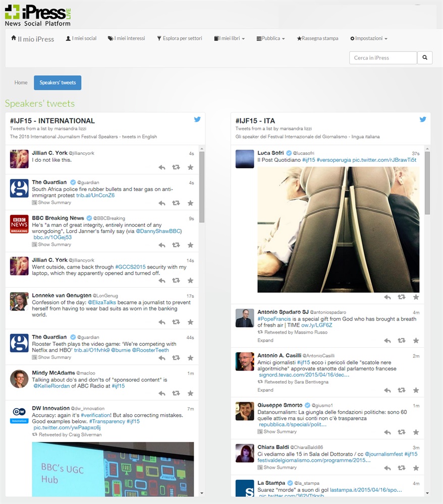Open 'Impostazioni' dropdown menu
This screenshot has width=443, height=504.
click(369, 38)
